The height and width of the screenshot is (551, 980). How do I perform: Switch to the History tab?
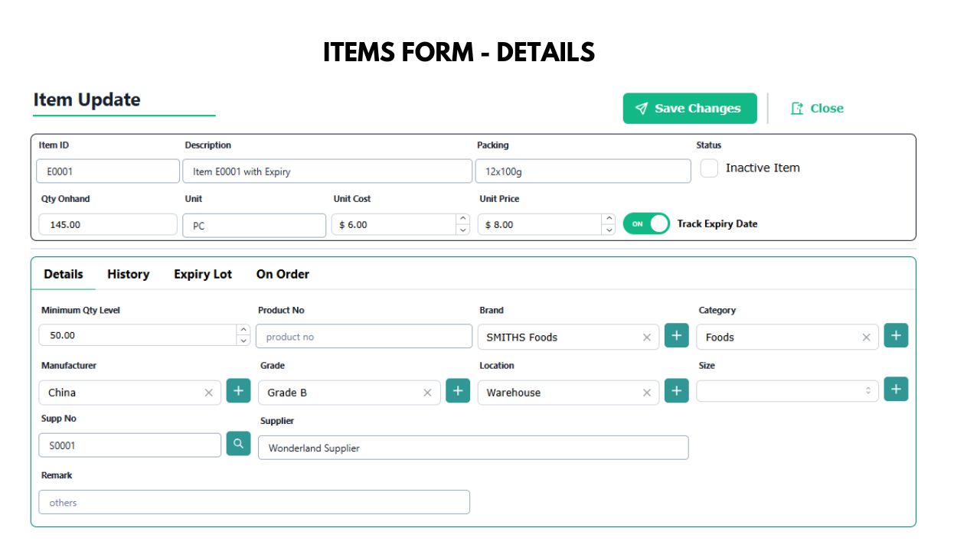point(128,274)
